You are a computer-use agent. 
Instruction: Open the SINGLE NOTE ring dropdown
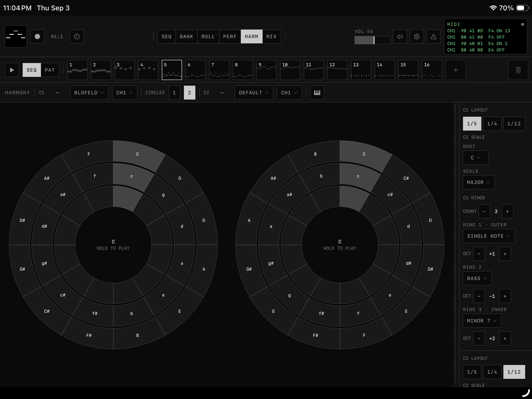click(489, 236)
